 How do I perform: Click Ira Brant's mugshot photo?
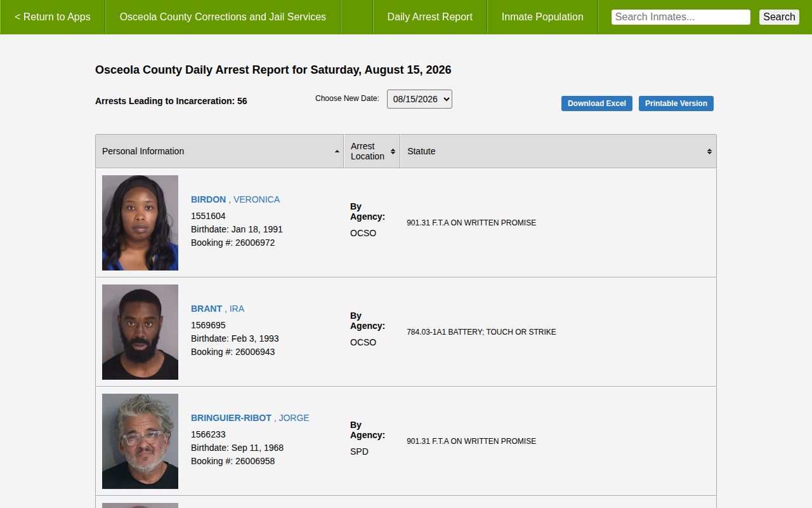140,332
